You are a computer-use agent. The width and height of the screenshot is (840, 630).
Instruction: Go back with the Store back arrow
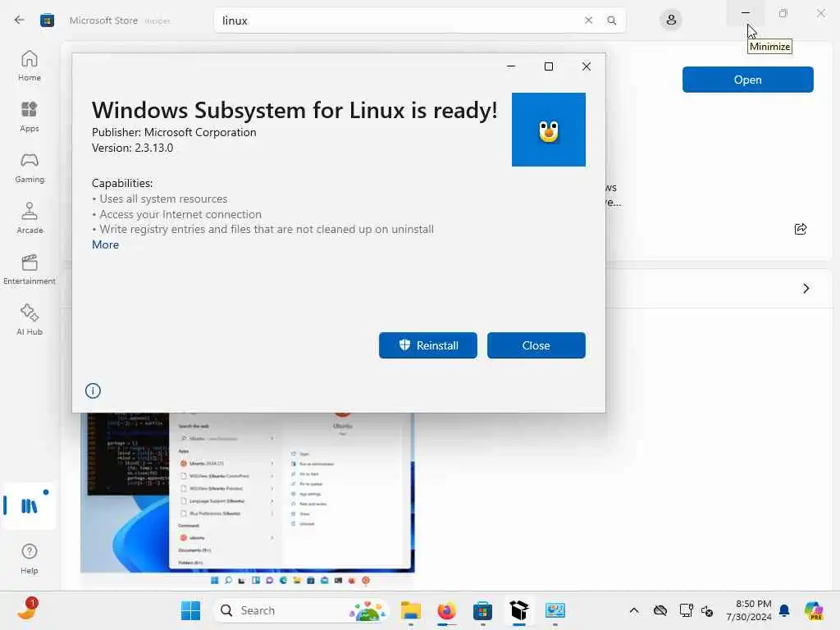20,21
